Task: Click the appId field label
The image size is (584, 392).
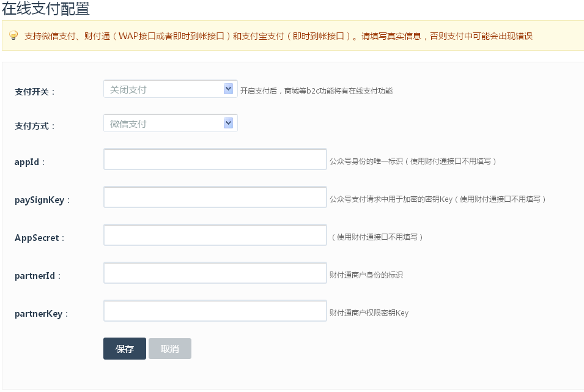Action: tap(29, 162)
